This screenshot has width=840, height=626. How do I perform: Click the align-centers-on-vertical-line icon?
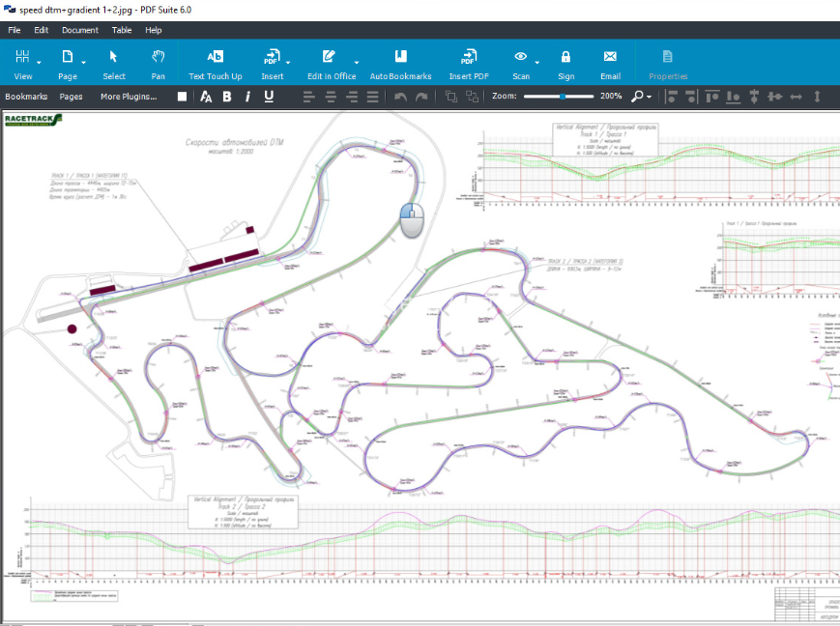click(x=754, y=97)
